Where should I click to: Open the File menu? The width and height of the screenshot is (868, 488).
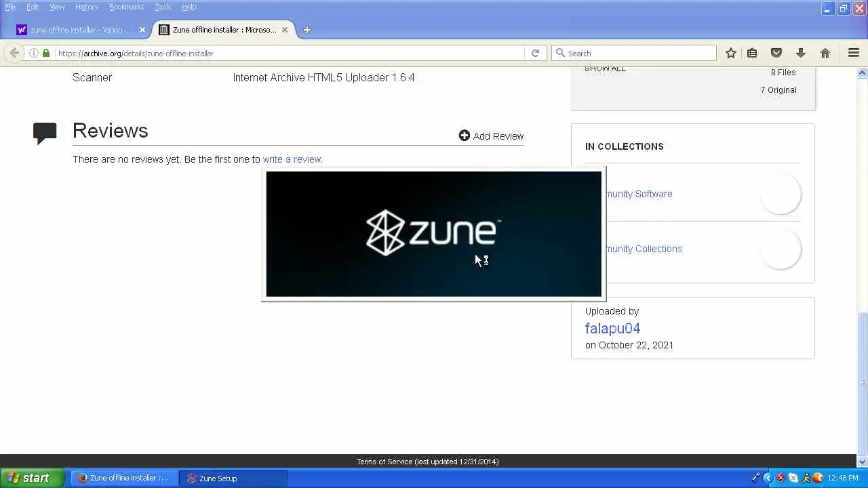10,7
